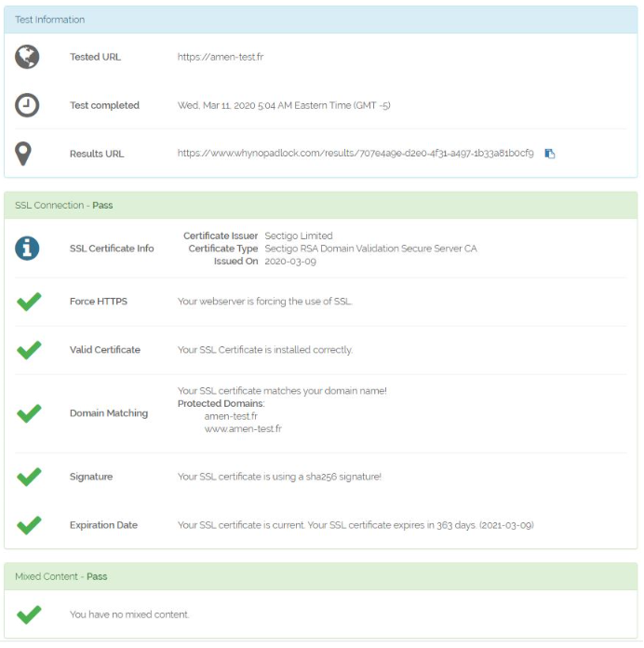Screen dimensions: 644x648
Task: Select the protected domain www.amen-test.fr
Action: click(243, 429)
